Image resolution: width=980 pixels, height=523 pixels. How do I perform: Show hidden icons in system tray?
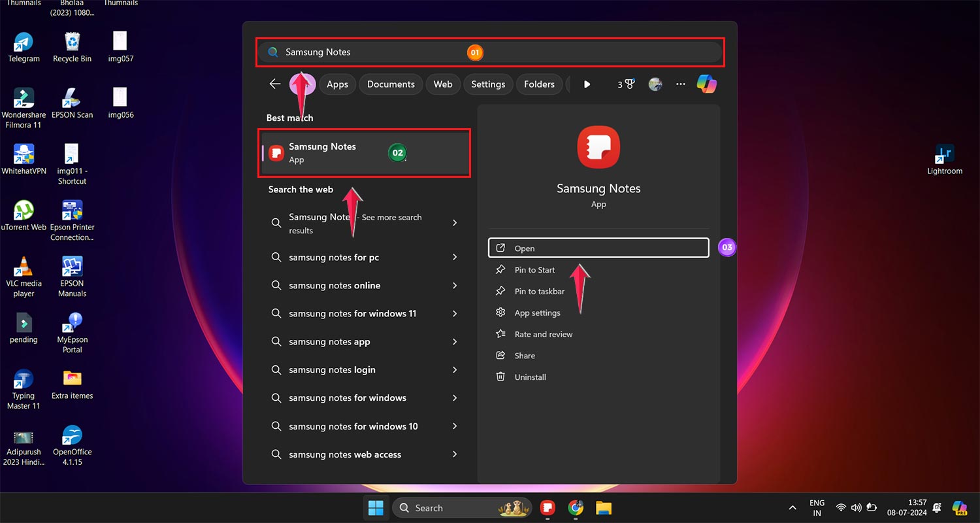(792, 508)
